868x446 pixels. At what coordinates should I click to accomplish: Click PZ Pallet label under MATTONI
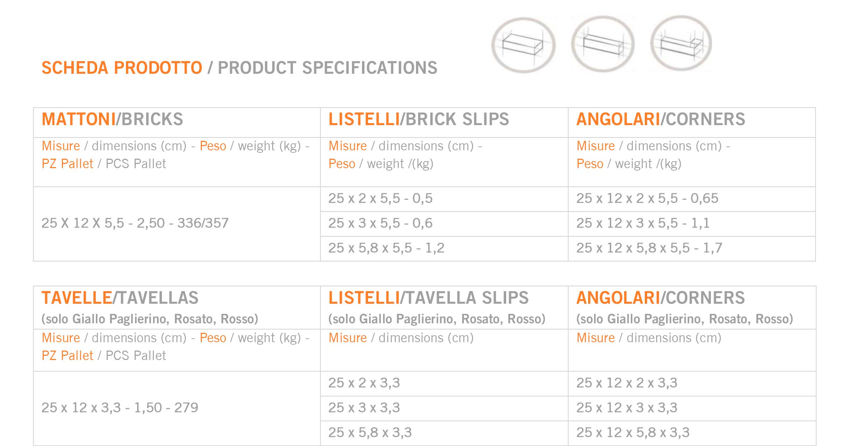[x=67, y=164]
